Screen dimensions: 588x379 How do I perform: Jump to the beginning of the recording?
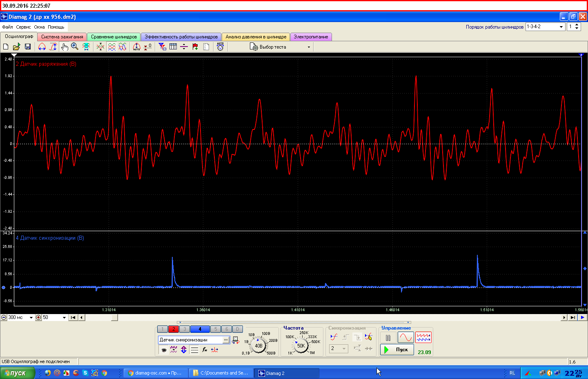tap(73, 317)
